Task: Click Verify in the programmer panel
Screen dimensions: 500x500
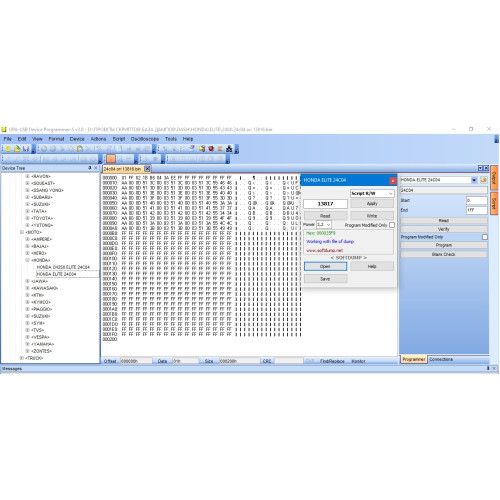Action: coord(444,229)
